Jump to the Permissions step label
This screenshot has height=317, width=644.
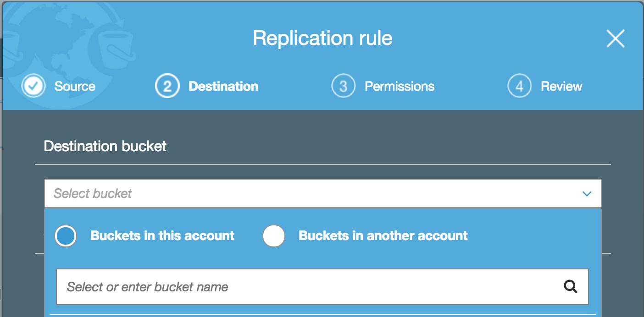[x=400, y=86]
